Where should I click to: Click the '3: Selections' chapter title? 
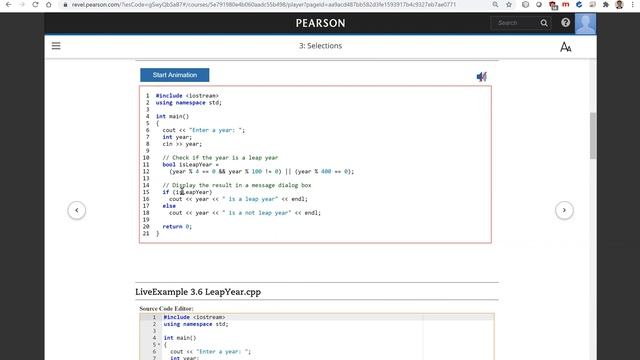tap(320, 46)
